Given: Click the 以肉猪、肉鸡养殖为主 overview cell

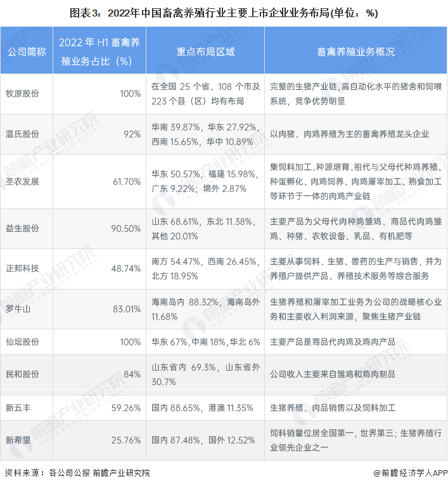Looking at the screenshot, I should click(x=355, y=134).
